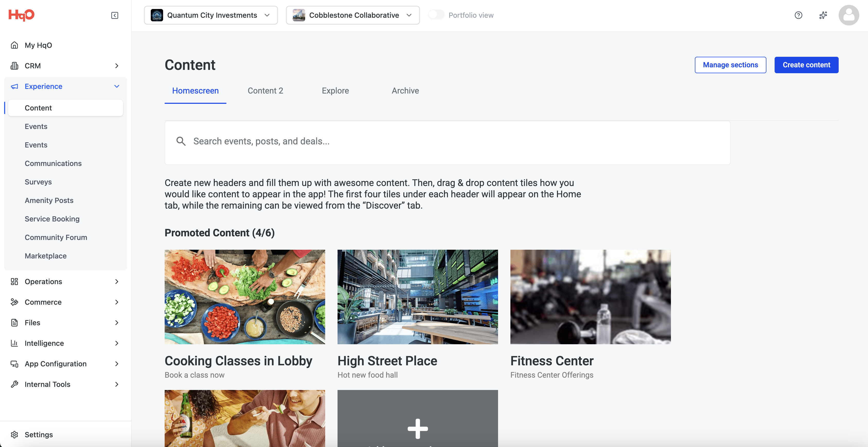This screenshot has width=868, height=447.
Task: Open the user profile avatar
Action: 848,15
